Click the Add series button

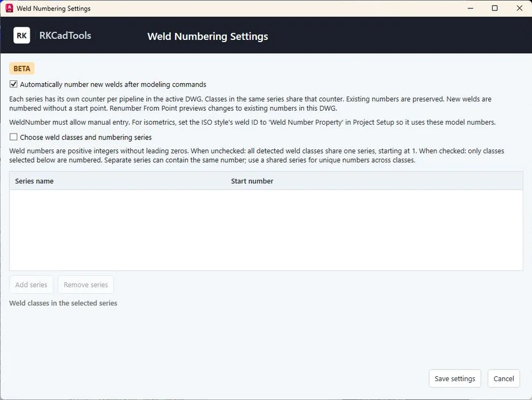31,284
